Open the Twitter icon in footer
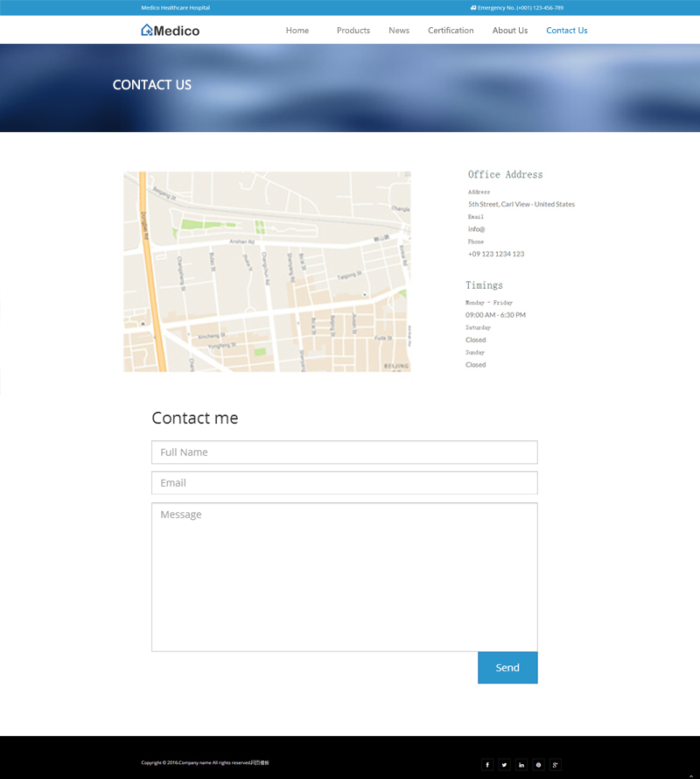Image resolution: width=700 pixels, height=779 pixels. tap(504, 764)
